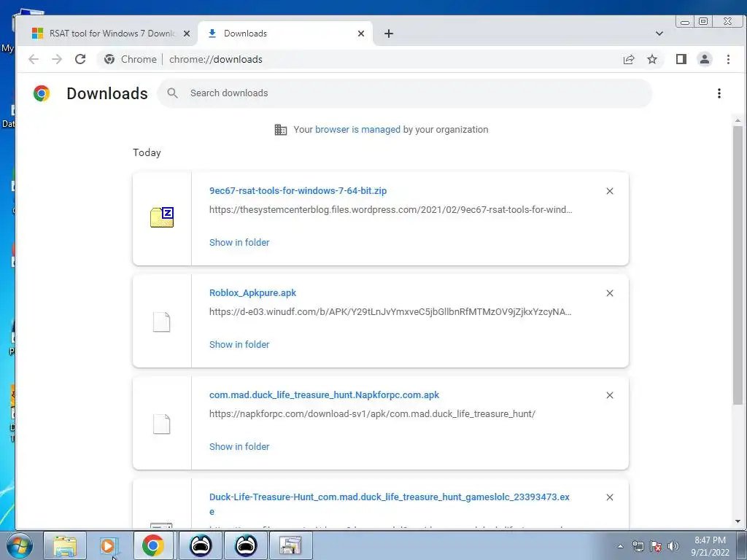Click the file icon for com.mad.duck_life apk

pos(161,424)
